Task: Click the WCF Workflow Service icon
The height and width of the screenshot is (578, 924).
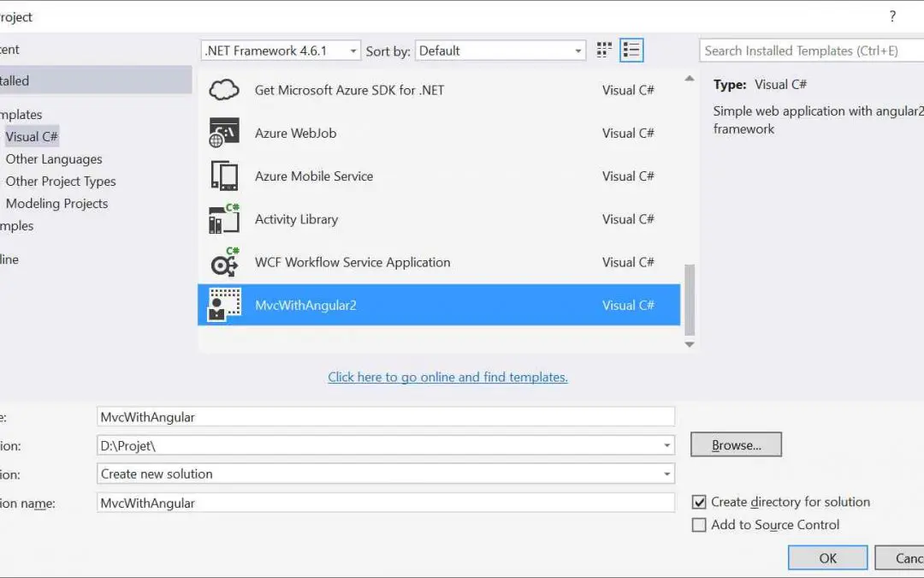Action: point(224,262)
